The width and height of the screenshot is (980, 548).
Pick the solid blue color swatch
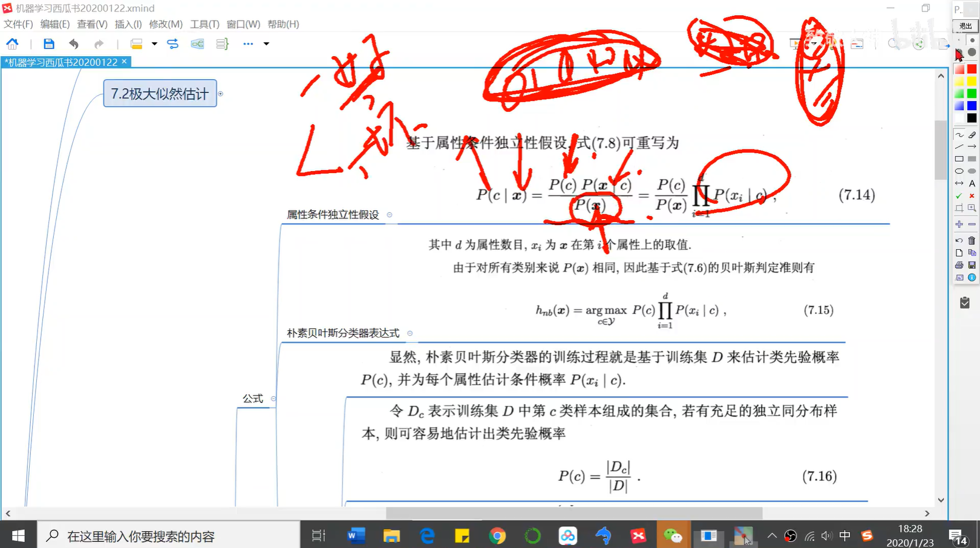(x=972, y=105)
